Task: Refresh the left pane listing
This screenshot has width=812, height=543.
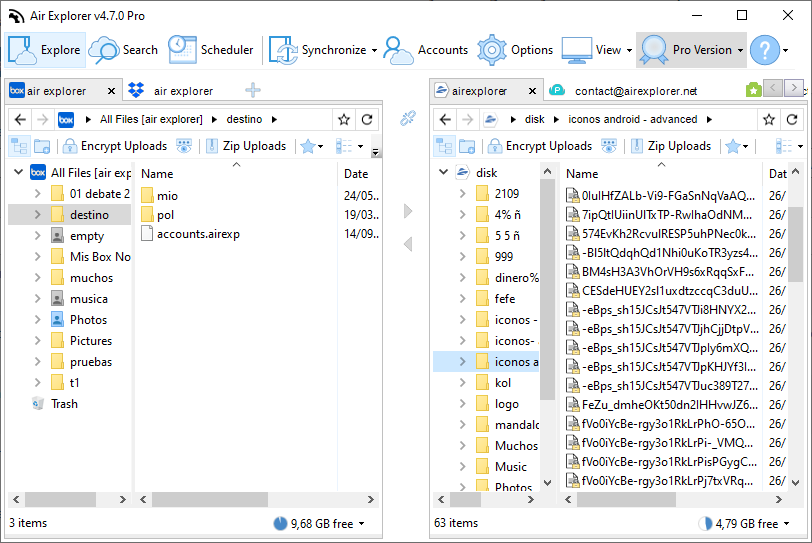Action: 367,120
